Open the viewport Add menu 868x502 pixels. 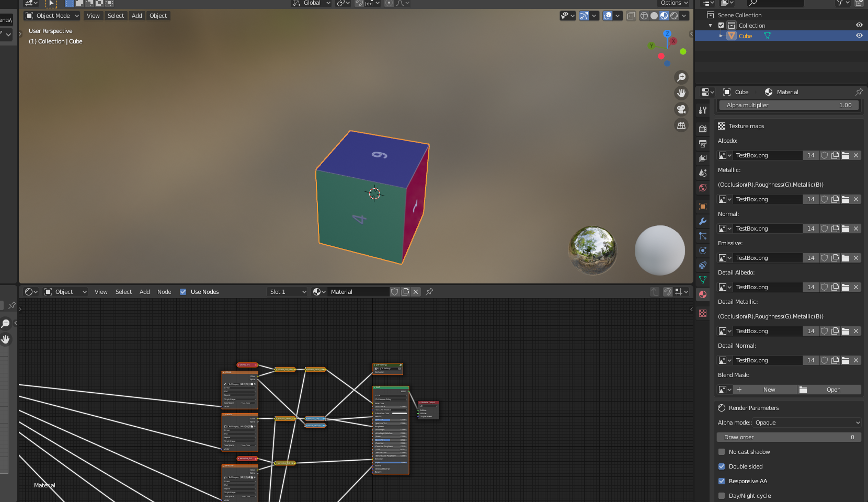click(x=137, y=16)
